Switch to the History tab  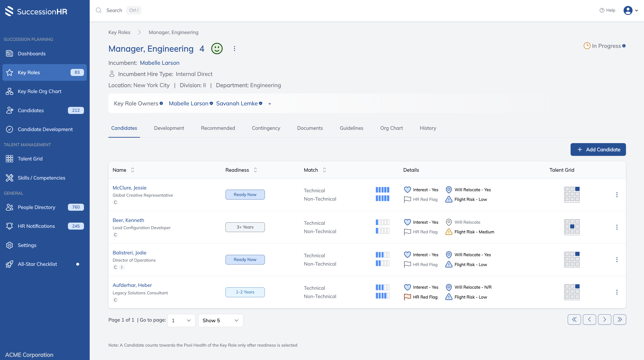point(428,128)
